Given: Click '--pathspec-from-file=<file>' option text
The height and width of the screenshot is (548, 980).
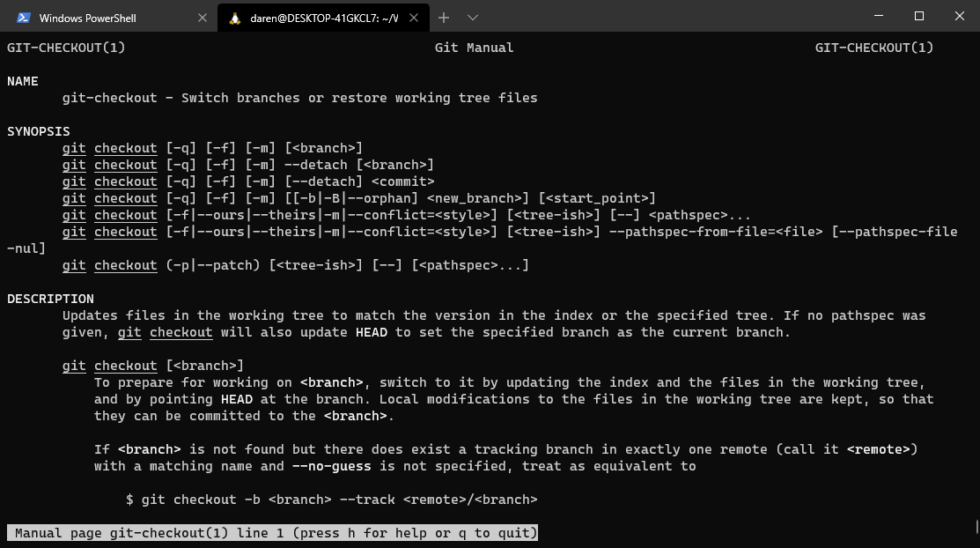Looking at the screenshot, I should pos(716,232).
